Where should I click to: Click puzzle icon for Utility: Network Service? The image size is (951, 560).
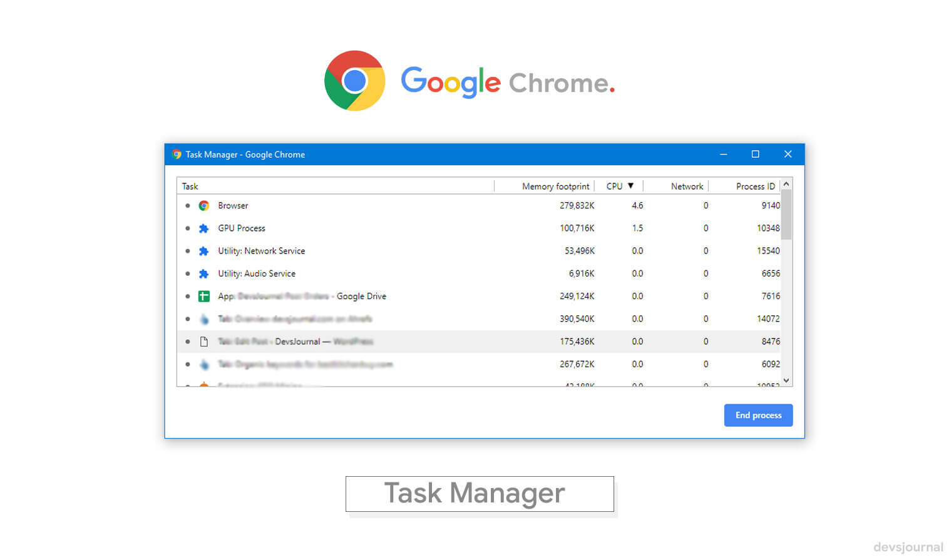[x=203, y=251]
